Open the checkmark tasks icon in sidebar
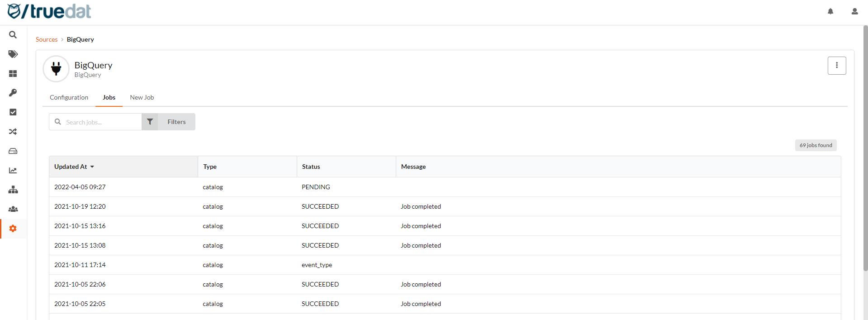The image size is (868, 320). pyautogui.click(x=13, y=112)
